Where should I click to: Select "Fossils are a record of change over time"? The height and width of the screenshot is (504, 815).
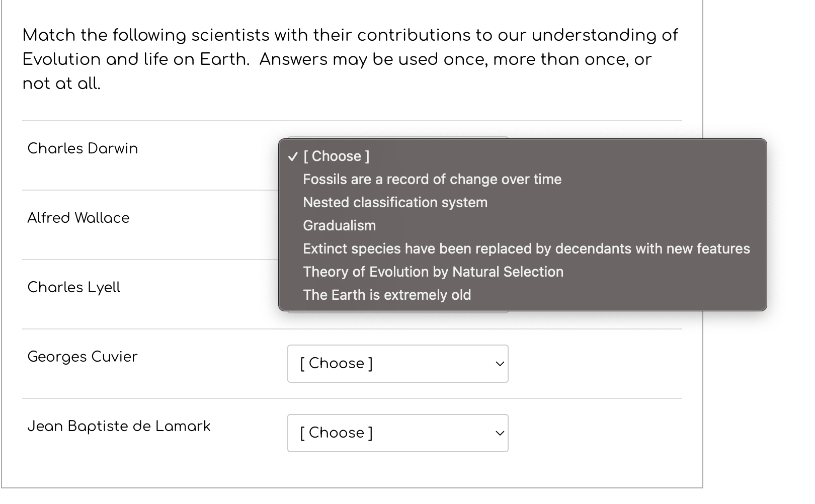click(432, 179)
